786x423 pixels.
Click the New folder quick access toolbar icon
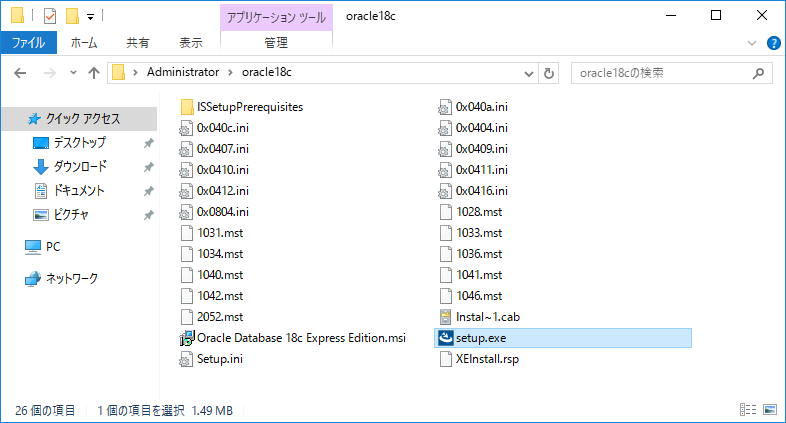tap(72, 16)
